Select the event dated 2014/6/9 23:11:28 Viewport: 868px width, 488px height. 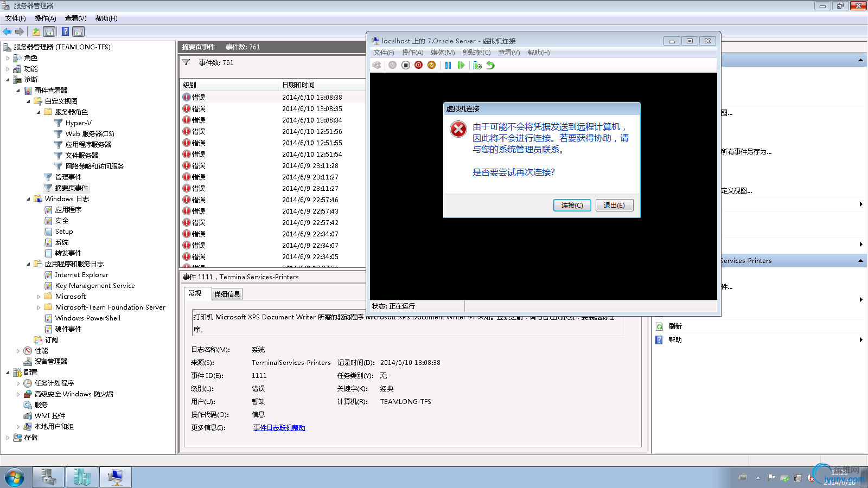273,166
